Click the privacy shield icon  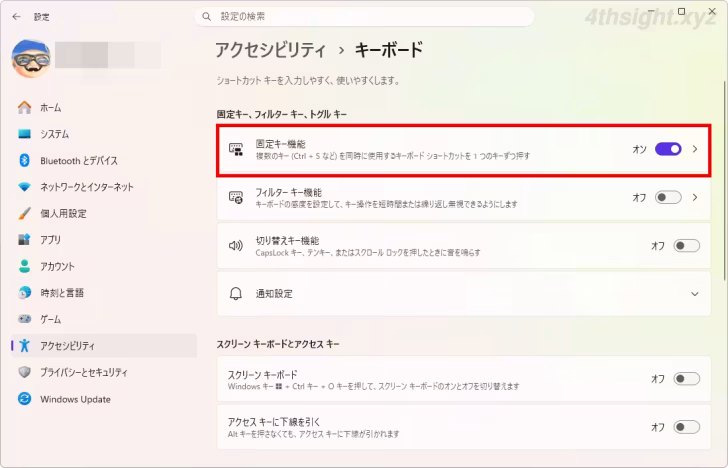(24, 372)
